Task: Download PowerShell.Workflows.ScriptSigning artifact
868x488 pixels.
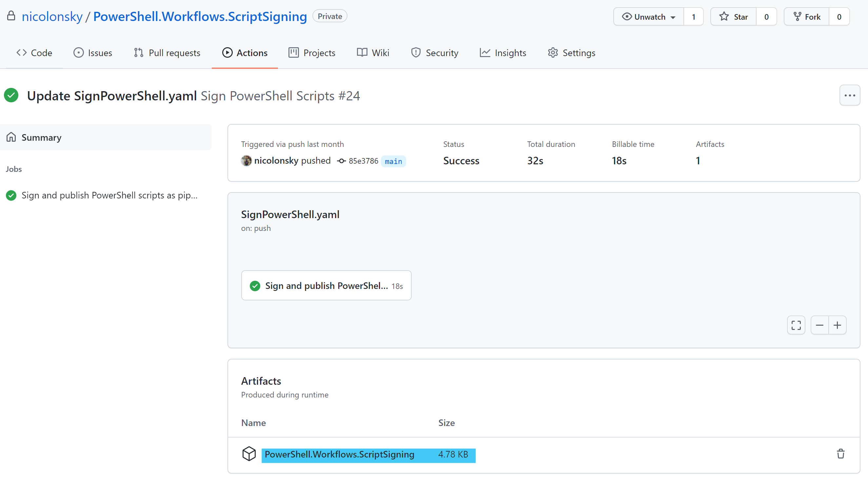Action: (x=339, y=454)
